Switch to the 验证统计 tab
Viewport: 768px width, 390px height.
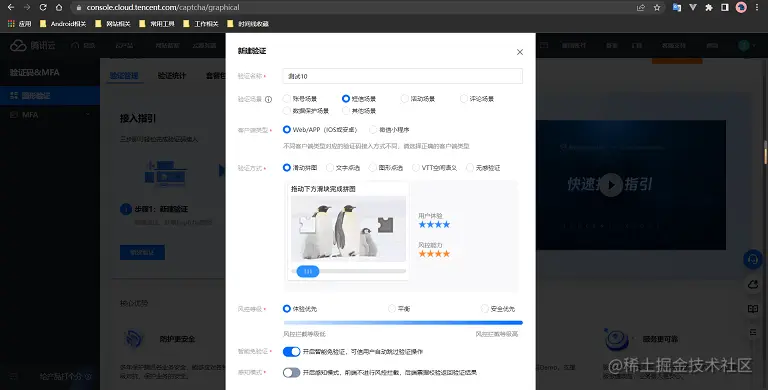pos(171,76)
